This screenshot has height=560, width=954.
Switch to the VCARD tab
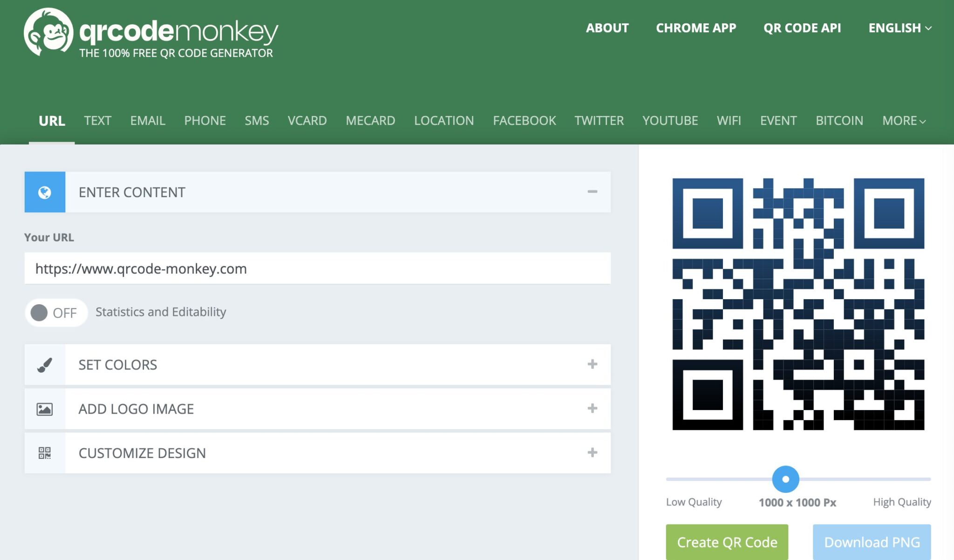(307, 121)
